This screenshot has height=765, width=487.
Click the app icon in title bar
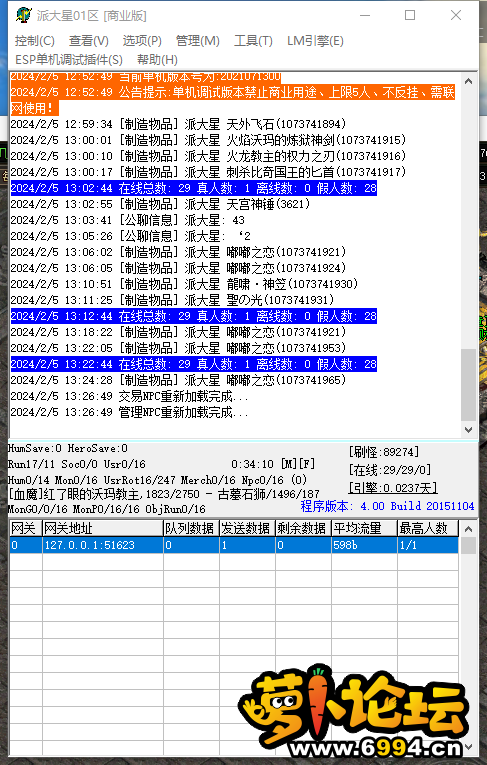click(23, 15)
